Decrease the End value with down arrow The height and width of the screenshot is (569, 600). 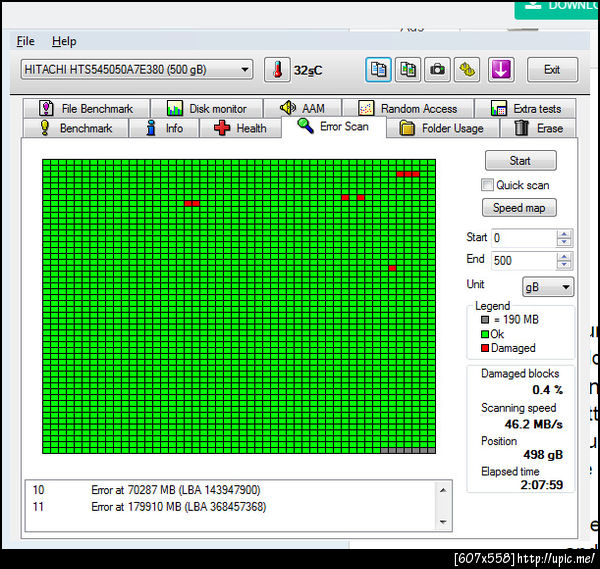[x=564, y=265]
